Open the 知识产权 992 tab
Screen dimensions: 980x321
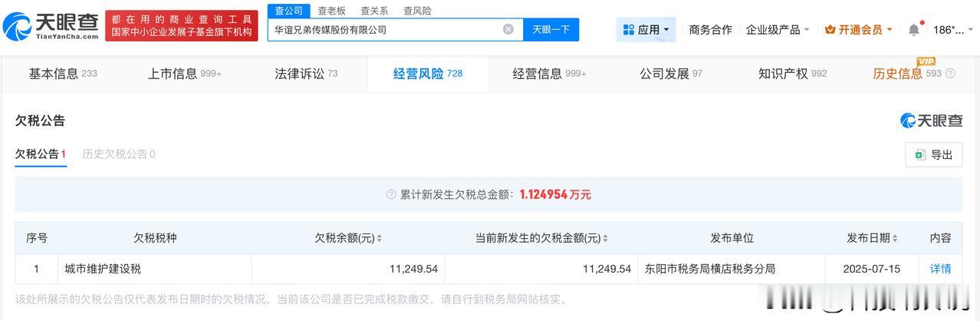coord(793,74)
